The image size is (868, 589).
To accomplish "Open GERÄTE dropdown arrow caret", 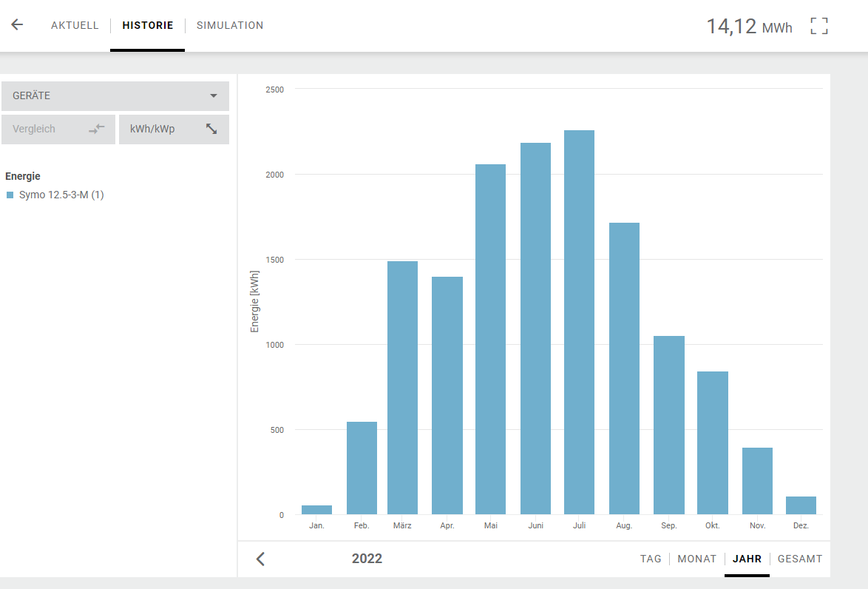I will 214,96.
